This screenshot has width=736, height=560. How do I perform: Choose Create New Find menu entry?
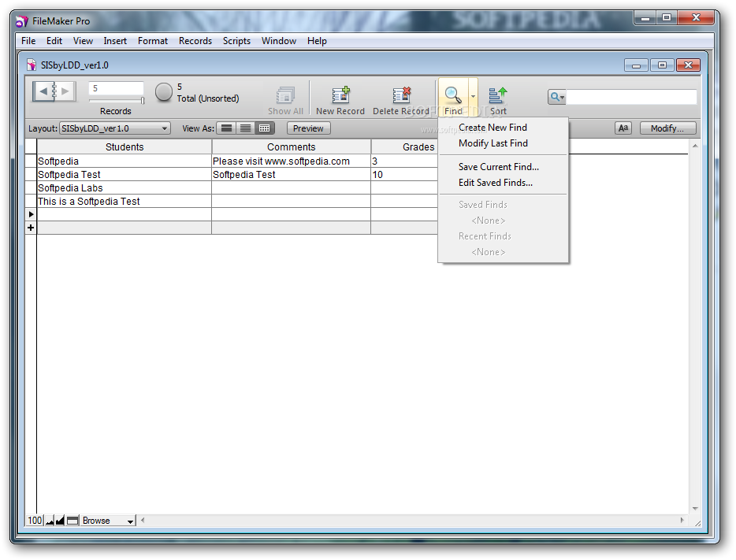(x=493, y=128)
